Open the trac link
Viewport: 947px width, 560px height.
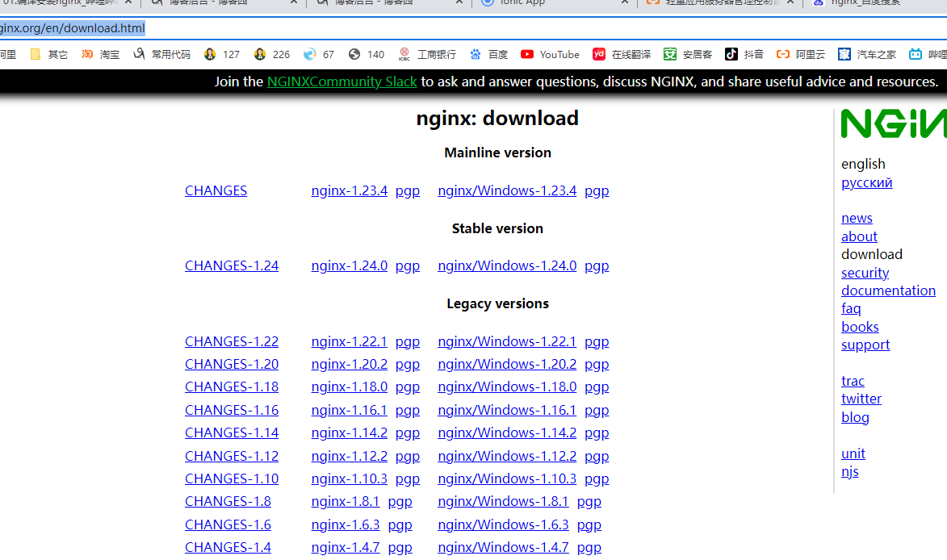[x=853, y=382]
